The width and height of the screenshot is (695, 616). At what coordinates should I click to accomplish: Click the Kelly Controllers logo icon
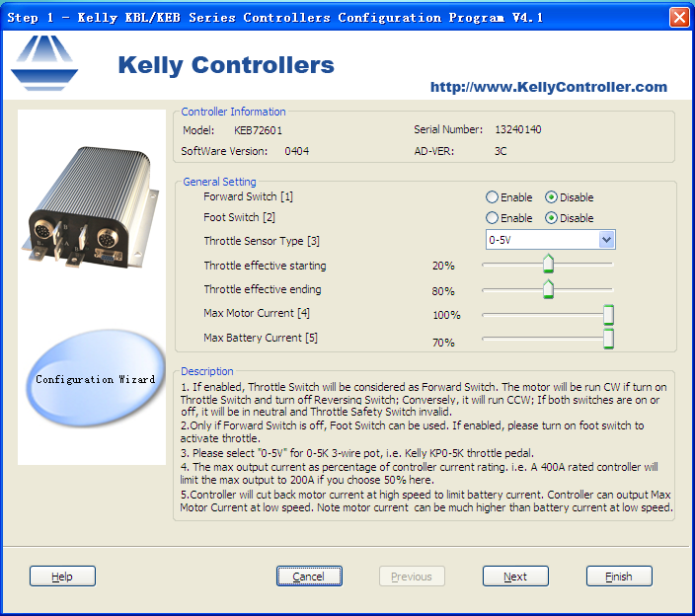(x=44, y=63)
